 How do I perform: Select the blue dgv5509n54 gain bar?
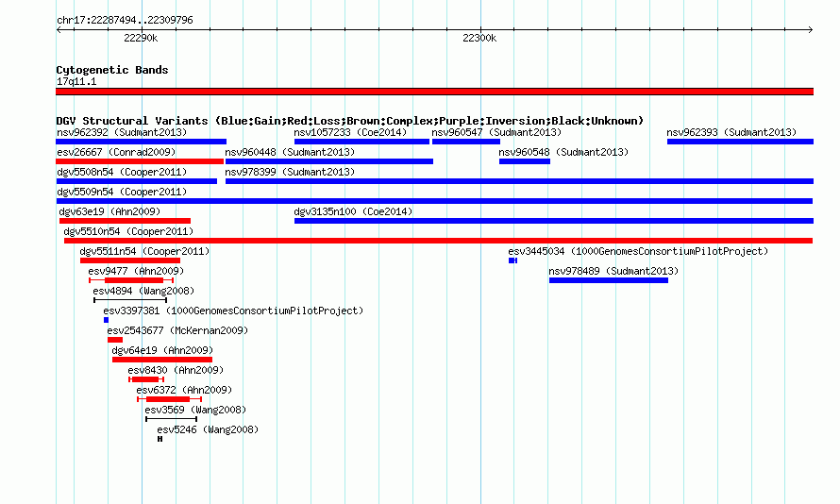(x=434, y=201)
